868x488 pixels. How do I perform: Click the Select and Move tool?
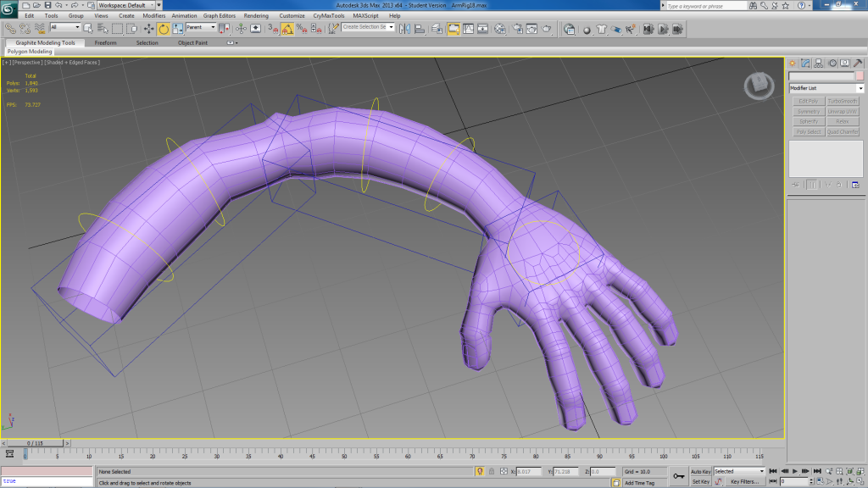click(x=149, y=28)
